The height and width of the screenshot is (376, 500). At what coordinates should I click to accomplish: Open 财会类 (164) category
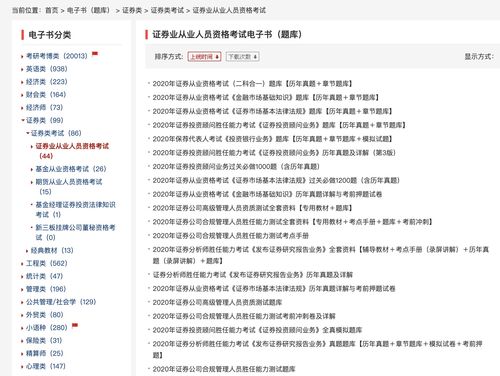coord(46,95)
